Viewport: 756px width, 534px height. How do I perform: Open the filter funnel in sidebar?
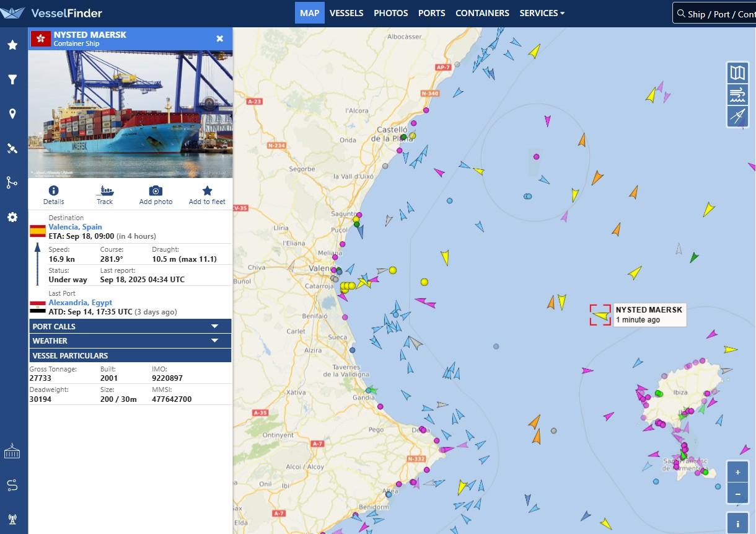(x=12, y=79)
